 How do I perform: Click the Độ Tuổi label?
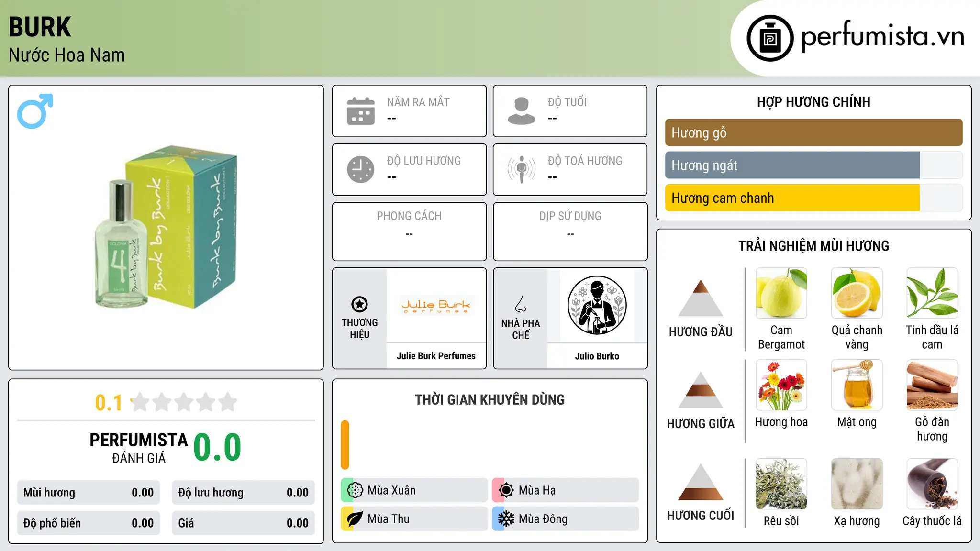567,102
